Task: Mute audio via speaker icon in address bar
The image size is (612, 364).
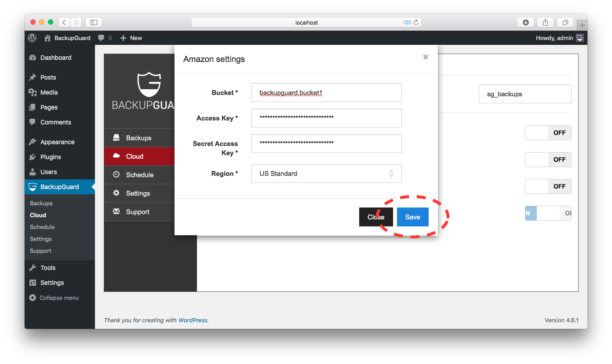Action: (407, 22)
